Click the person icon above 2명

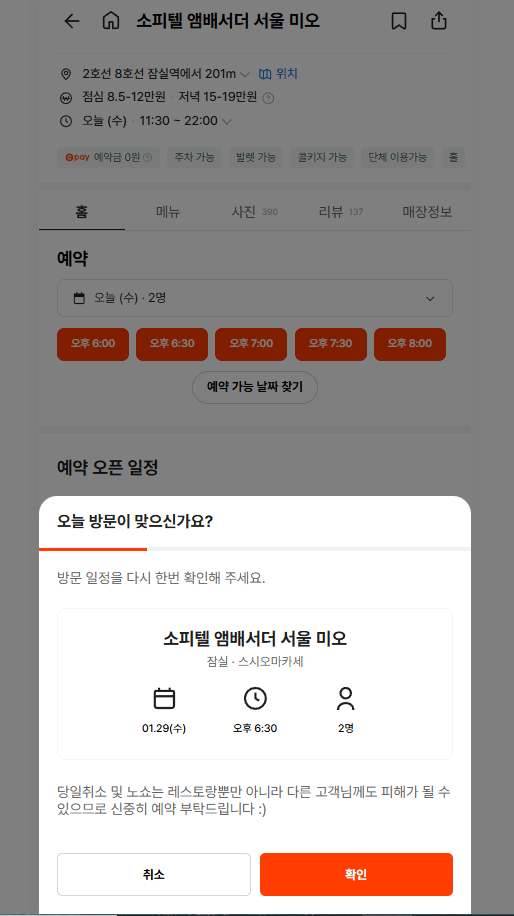(346, 698)
